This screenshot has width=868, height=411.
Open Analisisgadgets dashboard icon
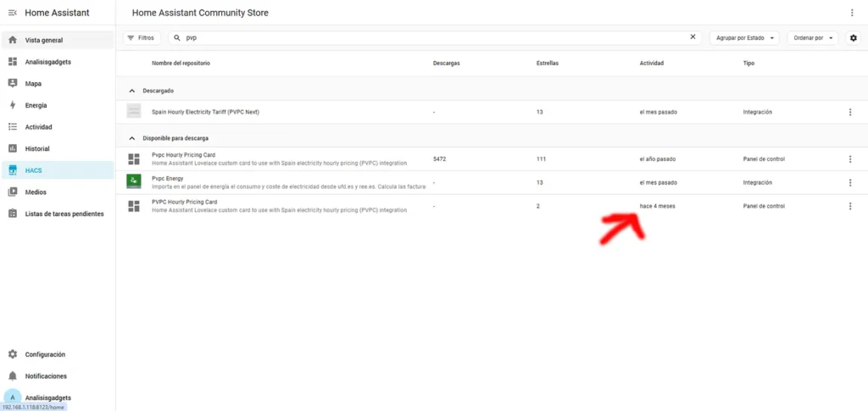tap(13, 62)
